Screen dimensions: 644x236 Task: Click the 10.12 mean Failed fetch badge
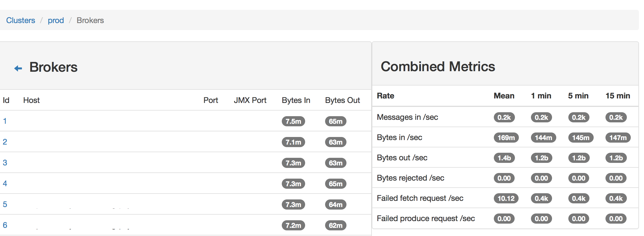[506, 198]
